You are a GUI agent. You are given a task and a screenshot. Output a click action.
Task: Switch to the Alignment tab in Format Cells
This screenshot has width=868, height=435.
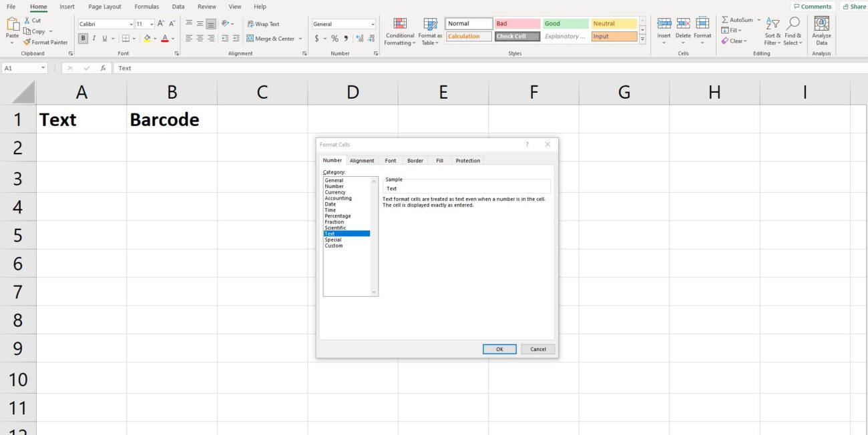coord(361,160)
